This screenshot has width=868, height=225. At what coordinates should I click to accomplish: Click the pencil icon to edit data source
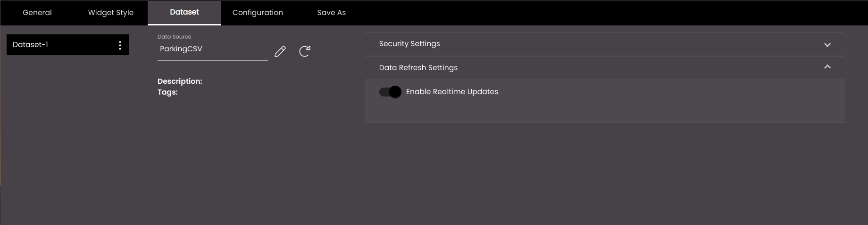(280, 51)
